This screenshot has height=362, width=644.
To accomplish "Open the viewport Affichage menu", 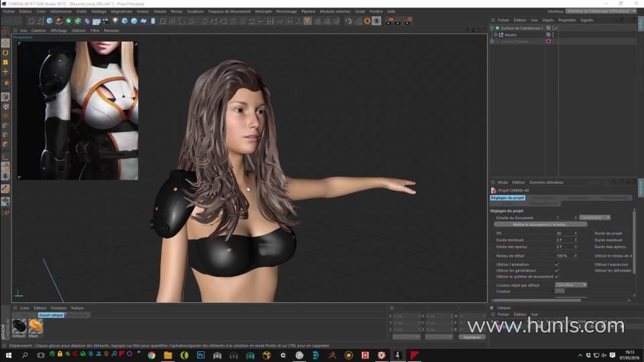I will 59,30.
